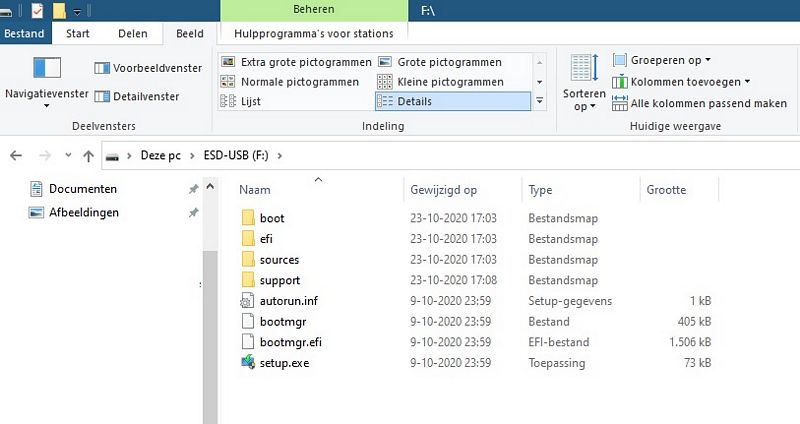Expand chevron after ESD-USB (F:)

pyautogui.click(x=279, y=156)
